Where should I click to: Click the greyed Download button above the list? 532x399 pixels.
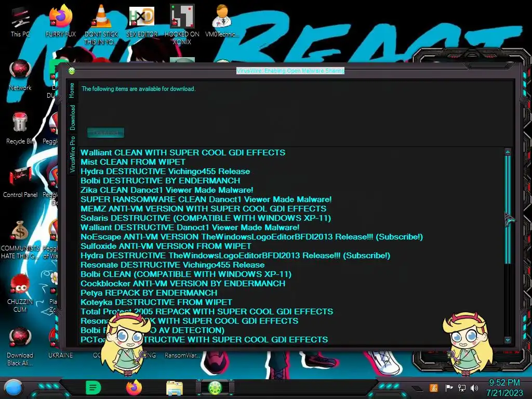105,132
